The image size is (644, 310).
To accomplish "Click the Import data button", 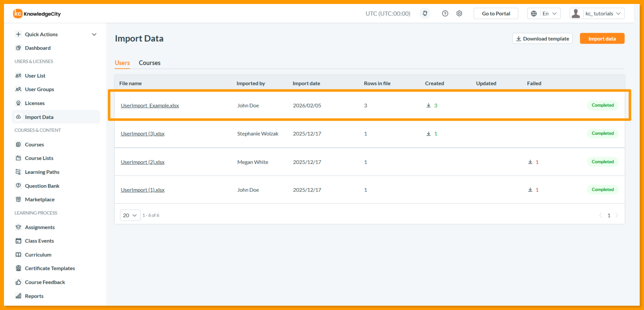I will click(602, 39).
